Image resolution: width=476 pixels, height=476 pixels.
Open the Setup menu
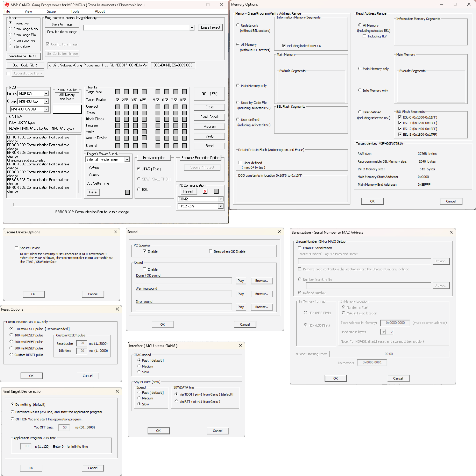[51, 11]
